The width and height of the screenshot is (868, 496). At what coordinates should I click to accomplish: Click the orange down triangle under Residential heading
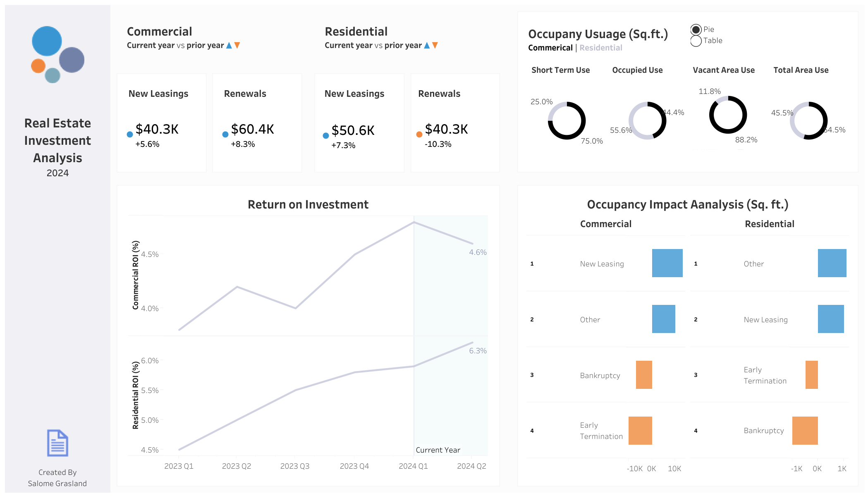pyautogui.click(x=435, y=46)
